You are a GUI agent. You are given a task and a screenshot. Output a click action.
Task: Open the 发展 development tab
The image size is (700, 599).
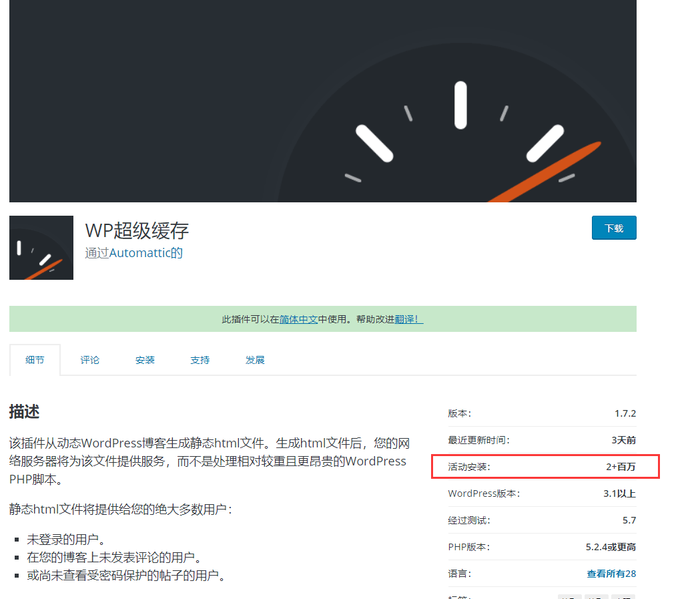[255, 360]
